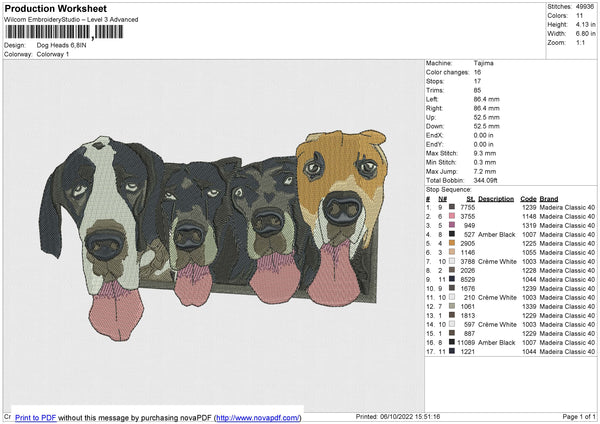Screen dimensions: 600x424
Task: Select the navy swatch in stop 9
Action: pos(453,279)
